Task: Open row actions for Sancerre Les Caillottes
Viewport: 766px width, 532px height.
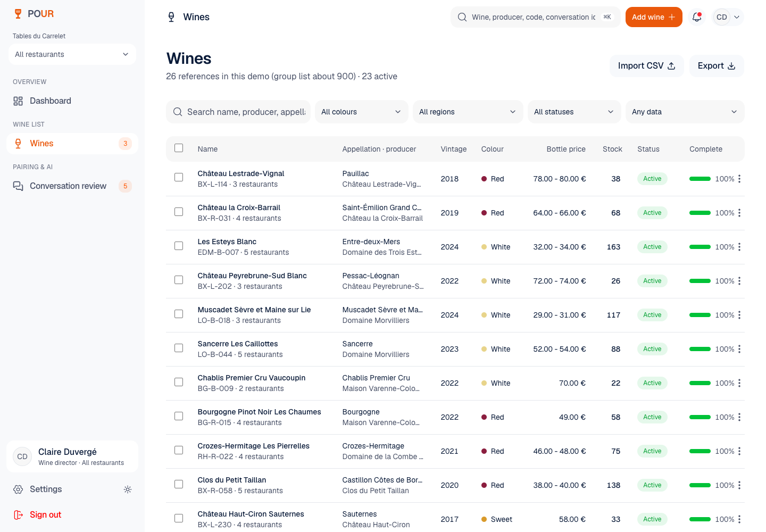Action: (x=739, y=349)
